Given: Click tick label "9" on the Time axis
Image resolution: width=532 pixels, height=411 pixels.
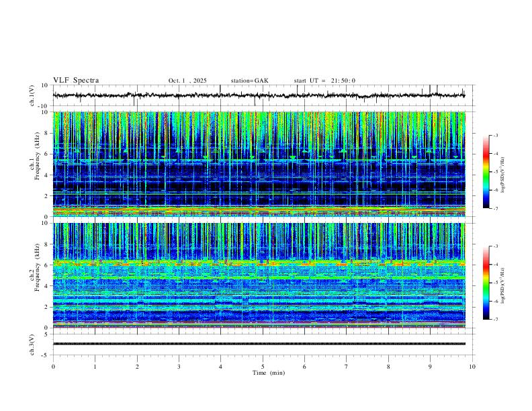Looking at the screenshot, I should (x=430, y=367).
